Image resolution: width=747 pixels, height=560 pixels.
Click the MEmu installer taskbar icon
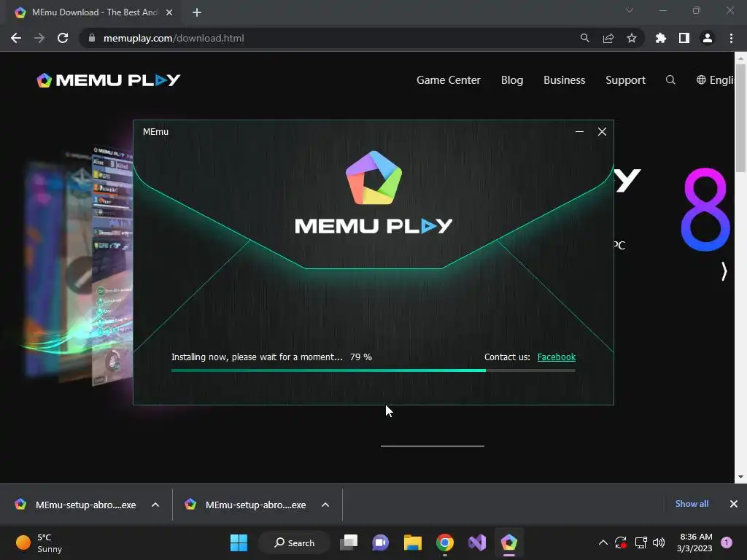click(508, 542)
